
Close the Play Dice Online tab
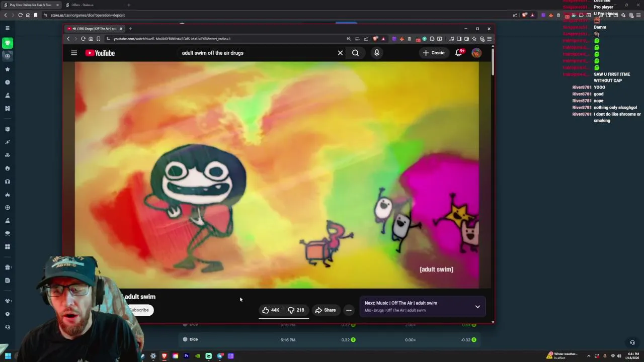pos(57,5)
